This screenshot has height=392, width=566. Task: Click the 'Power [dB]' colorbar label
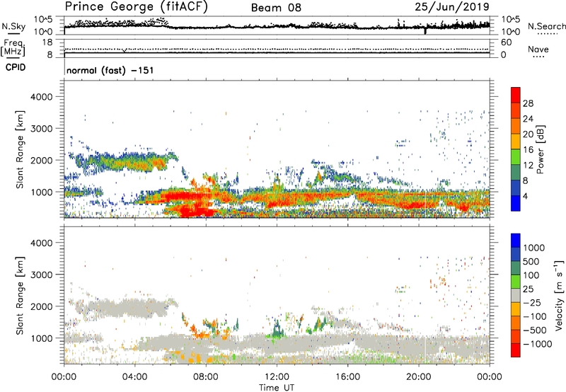coord(540,149)
